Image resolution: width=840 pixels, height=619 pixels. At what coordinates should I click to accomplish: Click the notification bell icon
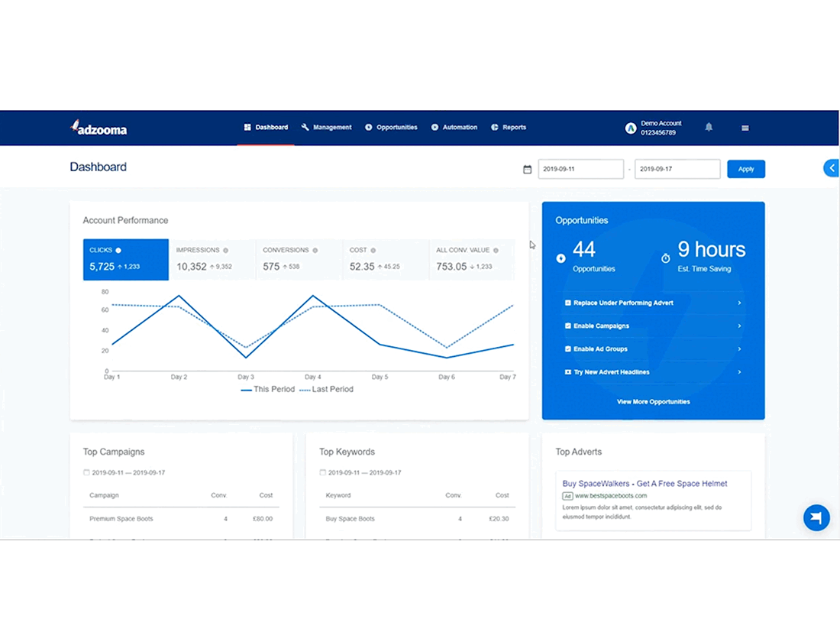708,127
